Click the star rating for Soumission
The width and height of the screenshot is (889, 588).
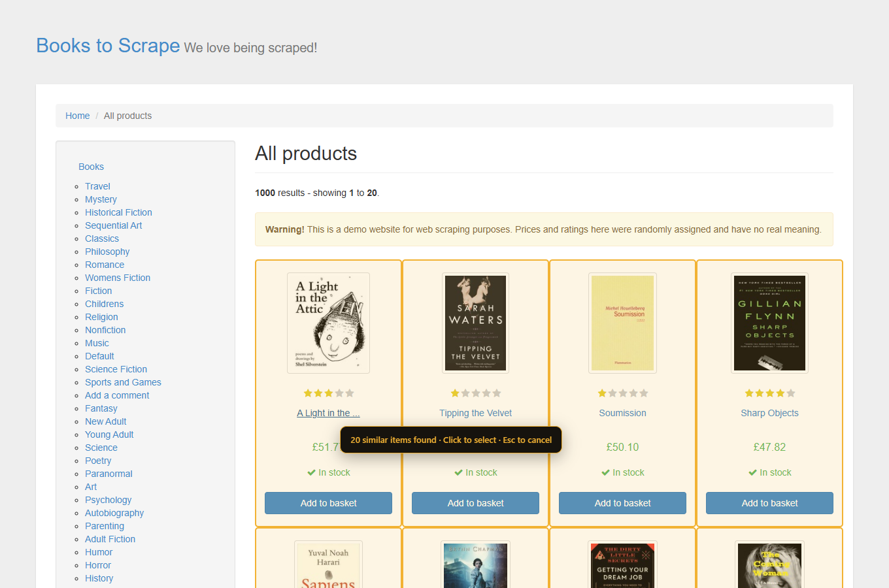pos(623,393)
